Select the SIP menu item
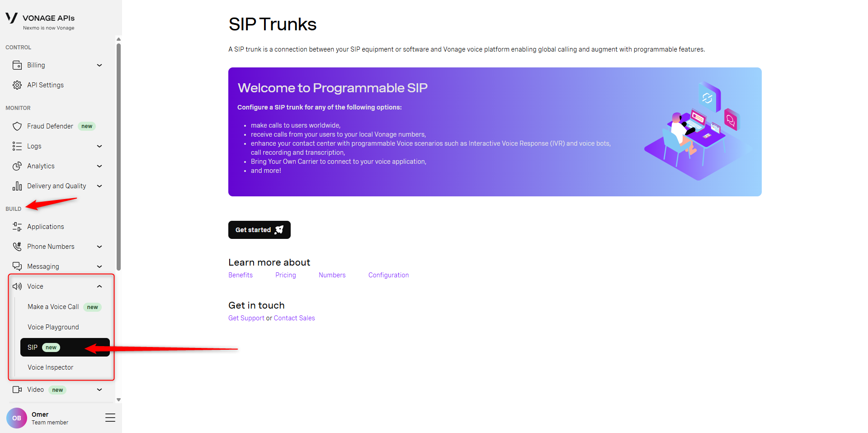 pyautogui.click(x=65, y=347)
